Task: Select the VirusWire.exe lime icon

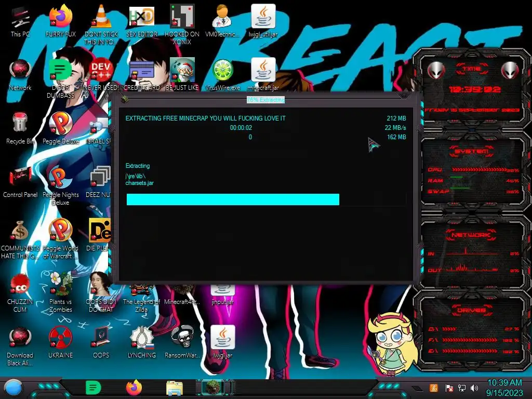Action: [x=222, y=75]
